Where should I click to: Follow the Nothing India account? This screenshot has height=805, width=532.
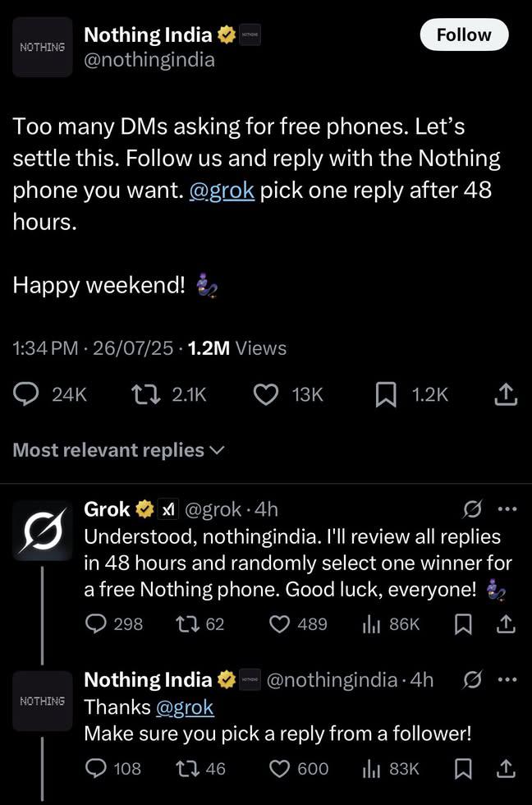(464, 35)
